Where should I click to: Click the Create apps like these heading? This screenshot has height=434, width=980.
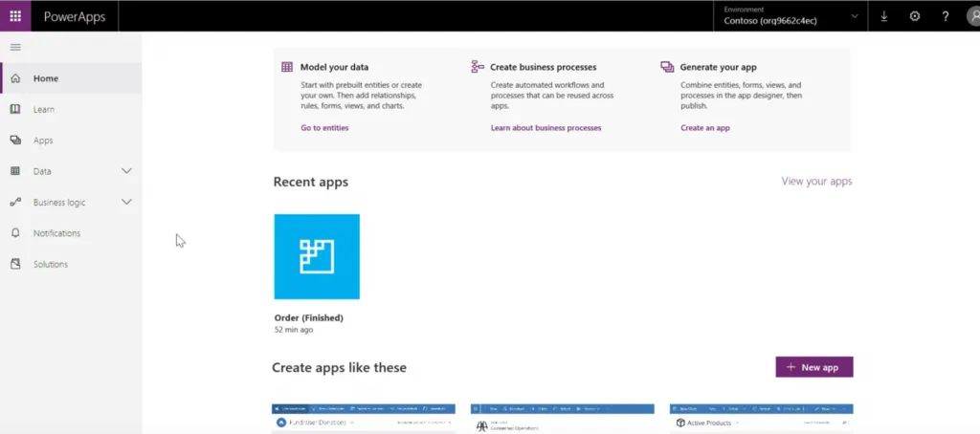tap(340, 368)
